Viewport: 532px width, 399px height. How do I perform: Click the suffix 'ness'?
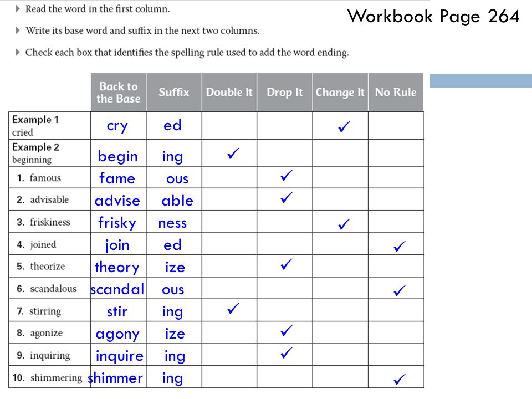point(173,223)
